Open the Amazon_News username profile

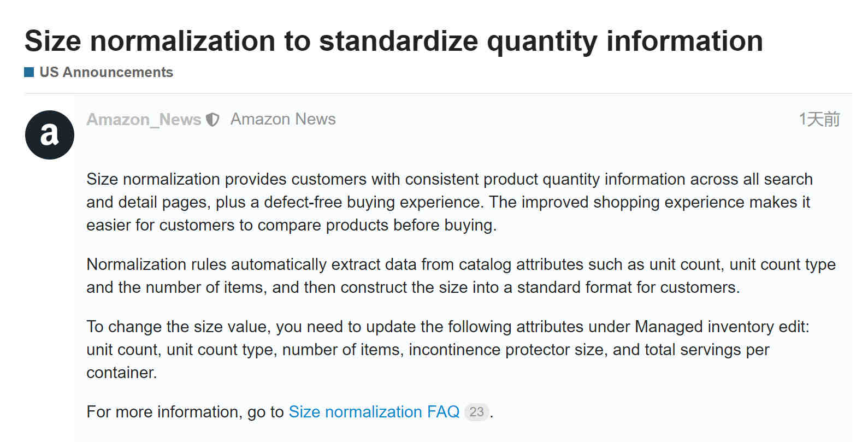tap(144, 120)
